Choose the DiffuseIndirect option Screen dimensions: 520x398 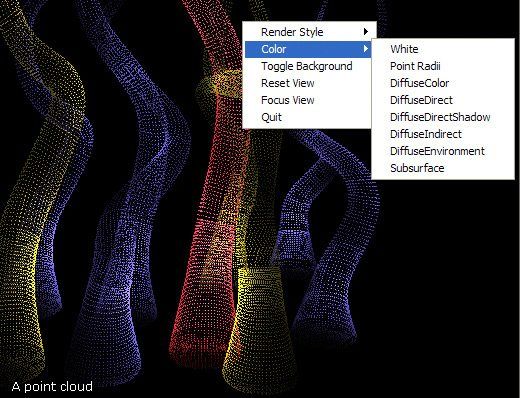(443, 134)
